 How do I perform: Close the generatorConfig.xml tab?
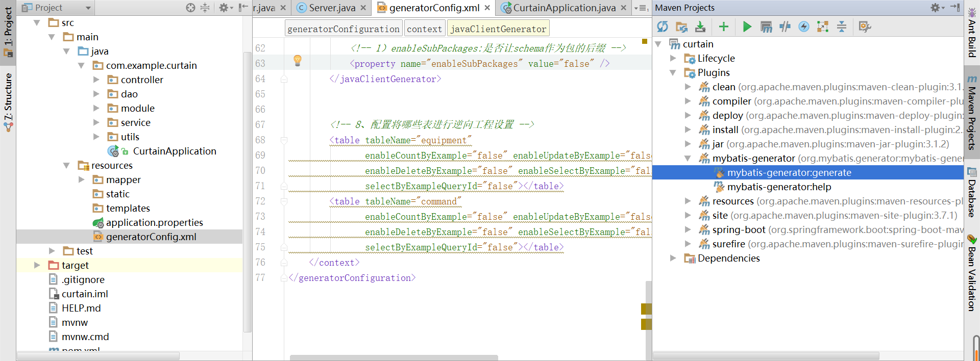pos(487,8)
